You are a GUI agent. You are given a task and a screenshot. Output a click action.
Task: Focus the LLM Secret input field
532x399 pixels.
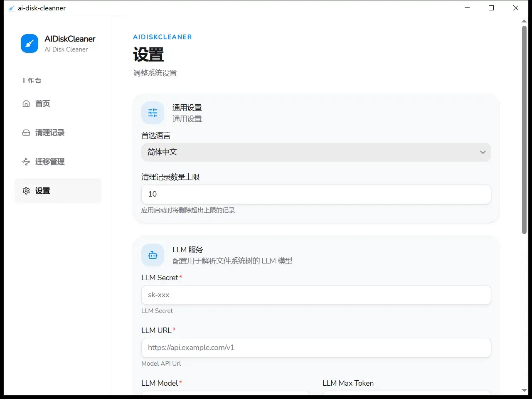click(x=316, y=295)
